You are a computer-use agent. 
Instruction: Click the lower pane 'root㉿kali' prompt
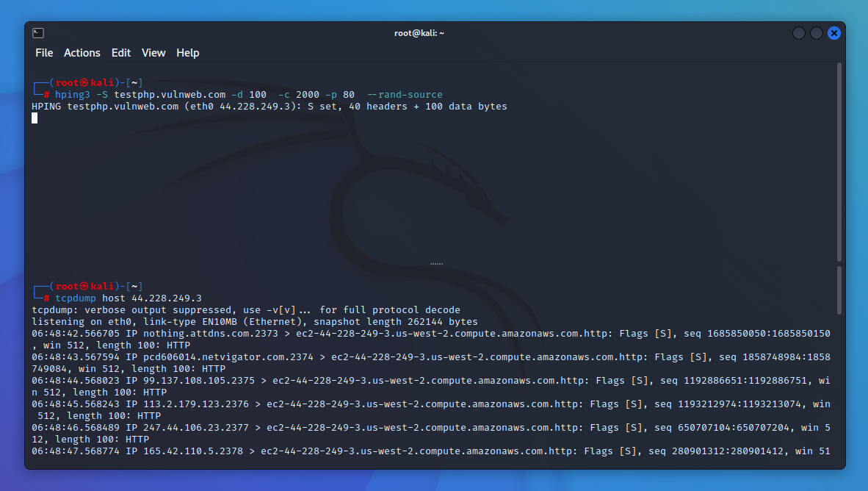(84, 286)
